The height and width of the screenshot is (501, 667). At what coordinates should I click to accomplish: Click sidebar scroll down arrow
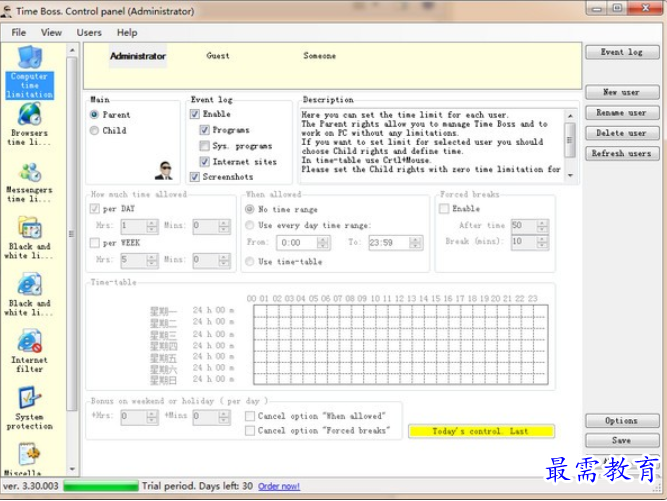click(x=72, y=469)
